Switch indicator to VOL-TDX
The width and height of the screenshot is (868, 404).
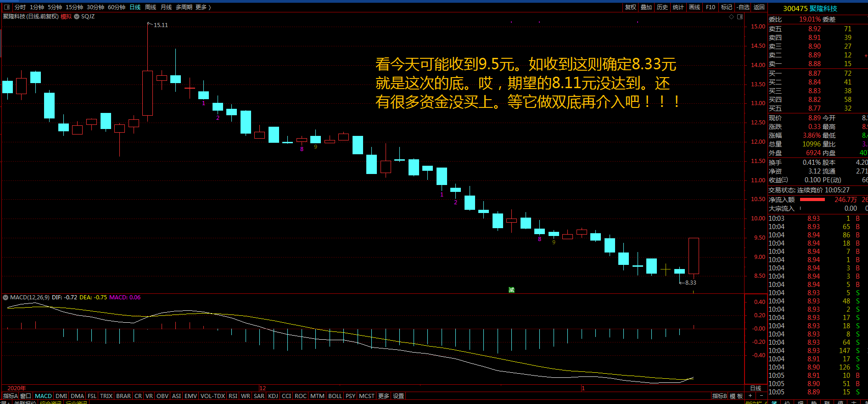pyautogui.click(x=213, y=396)
